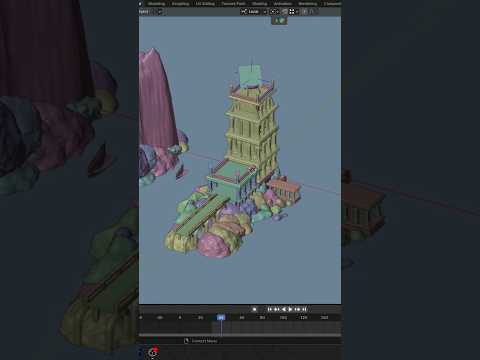
Task: Toggle the auto keying record button
Action: point(255,309)
